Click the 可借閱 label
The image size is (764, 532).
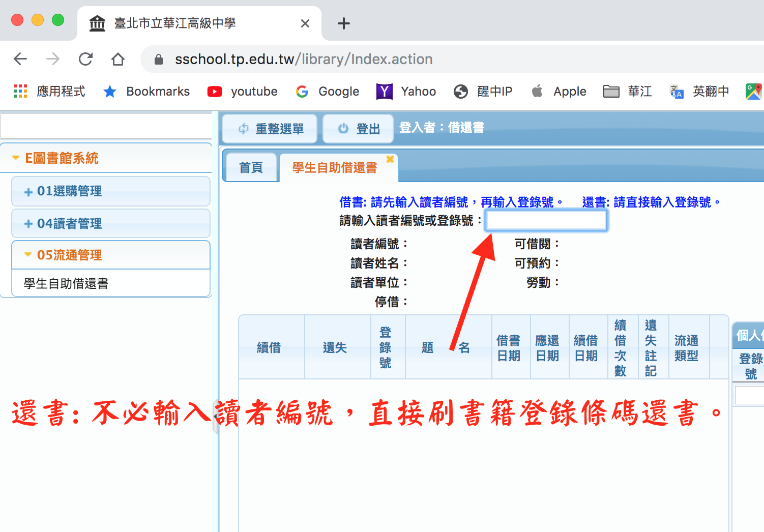tap(537, 244)
